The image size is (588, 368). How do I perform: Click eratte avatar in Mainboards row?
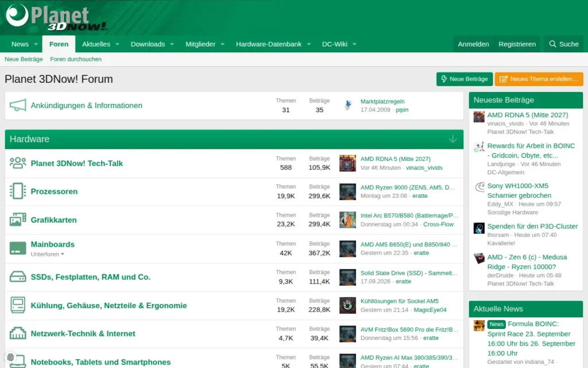point(347,248)
